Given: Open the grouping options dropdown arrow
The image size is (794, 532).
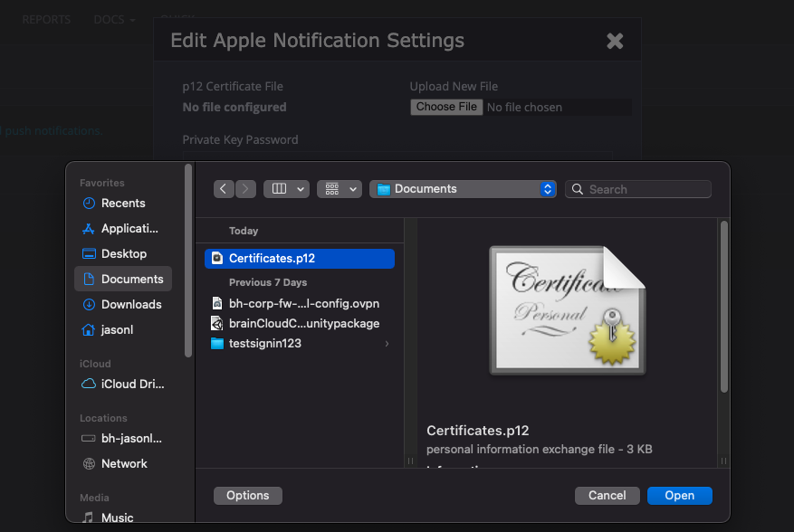Looking at the screenshot, I should click(353, 189).
